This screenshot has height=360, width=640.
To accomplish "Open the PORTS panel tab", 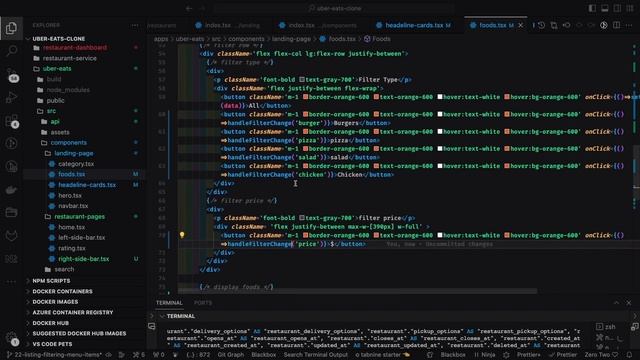I will tap(203, 303).
